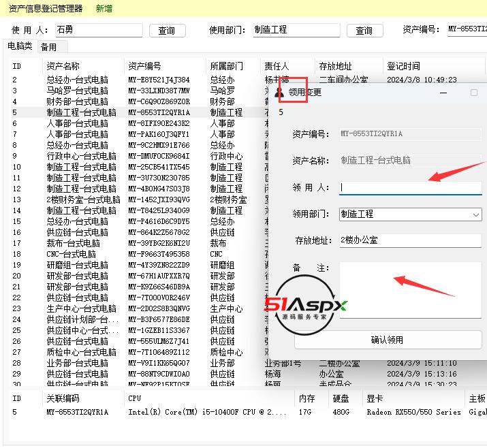Click timestamp 2024/3/9 15:11:10
This screenshot has height=448, width=487.
pos(422,363)
